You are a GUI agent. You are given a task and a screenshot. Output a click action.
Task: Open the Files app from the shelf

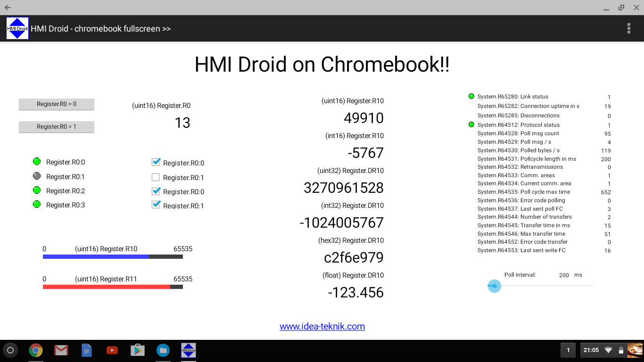click(163, 350)
